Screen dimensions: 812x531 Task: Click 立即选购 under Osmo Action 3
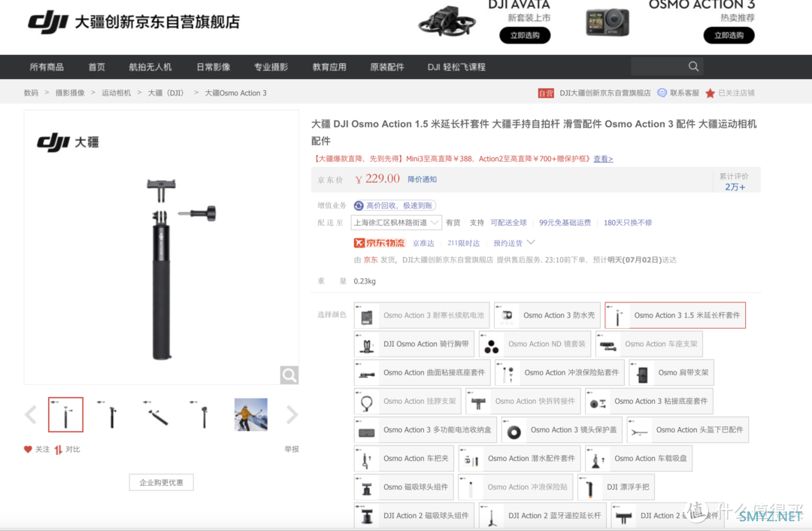click(729, 35)
